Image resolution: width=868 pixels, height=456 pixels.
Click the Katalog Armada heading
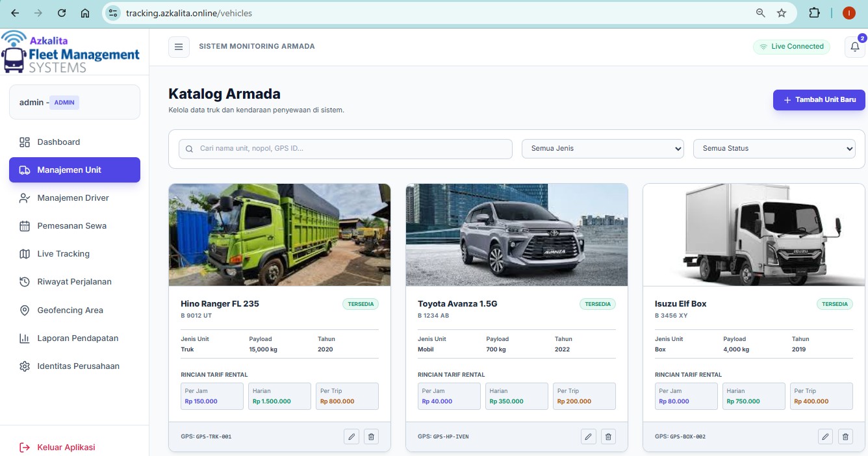(224, 94)
